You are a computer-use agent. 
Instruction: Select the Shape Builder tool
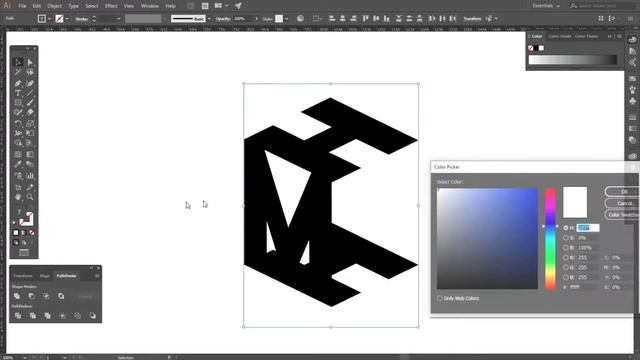(18, 143)
